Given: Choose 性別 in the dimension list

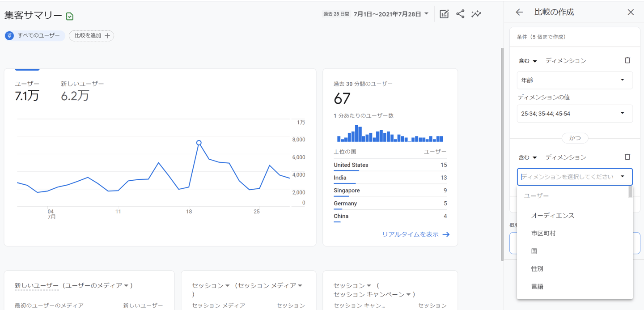Looking at the screenshot, I should (x=537, y=269).
